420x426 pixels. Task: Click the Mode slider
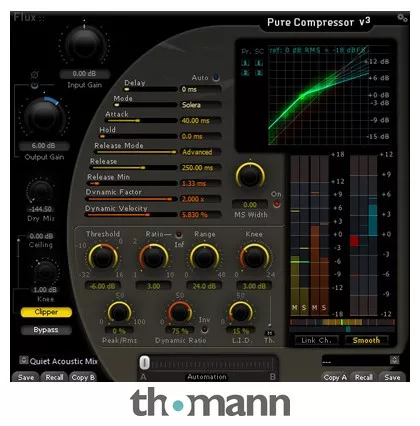pos(145,105)
